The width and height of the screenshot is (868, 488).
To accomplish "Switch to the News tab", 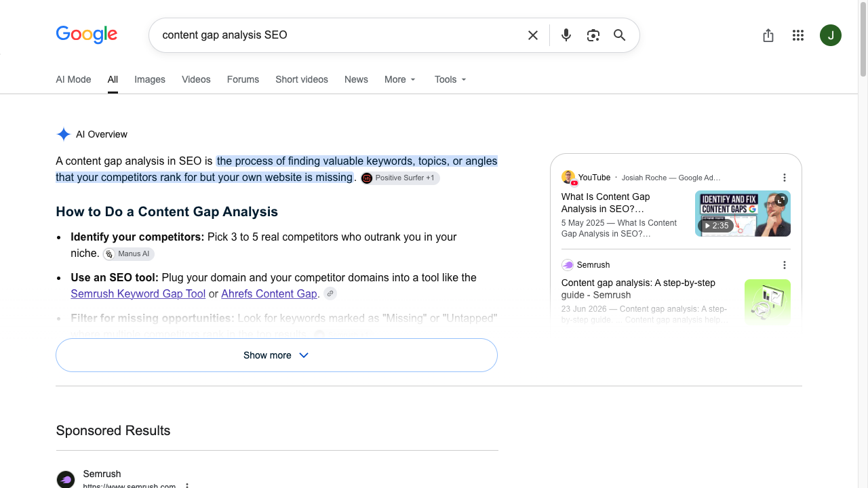I will [356, 79].
